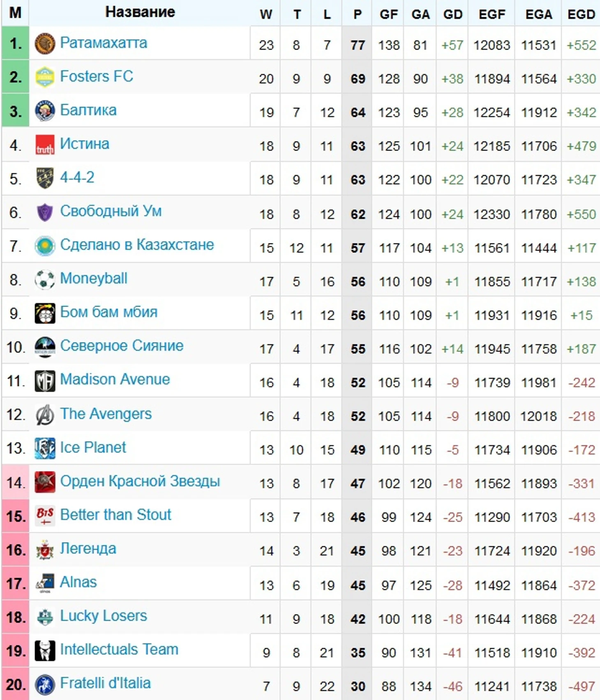Open the Северное Сияние team link
Image resolution: width=600 pixels, height=700 pixels.
122,346
